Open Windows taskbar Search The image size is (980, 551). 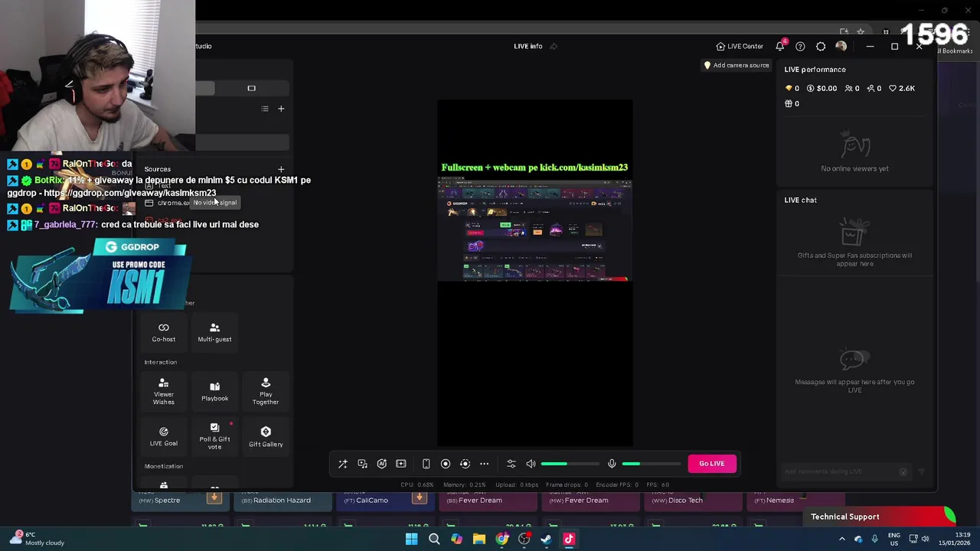pos(434,539)
